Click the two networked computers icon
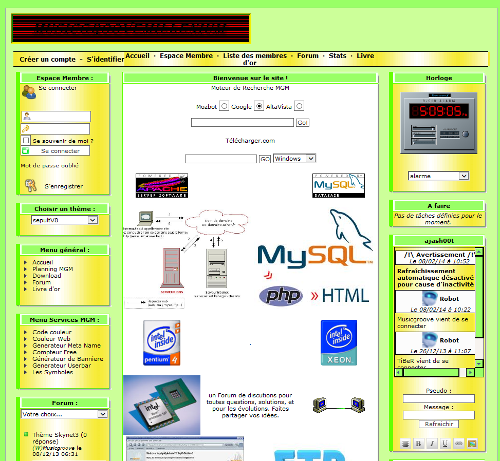This screenshot has height=461, width=500. (339, 405)
